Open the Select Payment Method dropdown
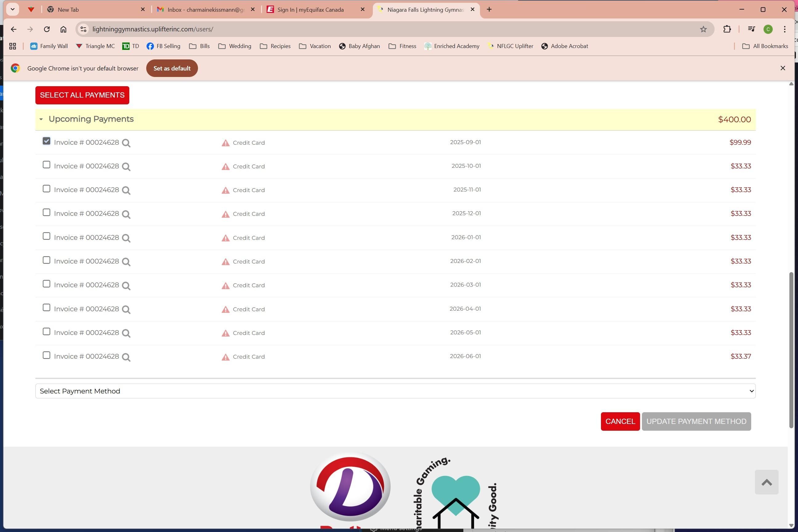 (395, 391)
